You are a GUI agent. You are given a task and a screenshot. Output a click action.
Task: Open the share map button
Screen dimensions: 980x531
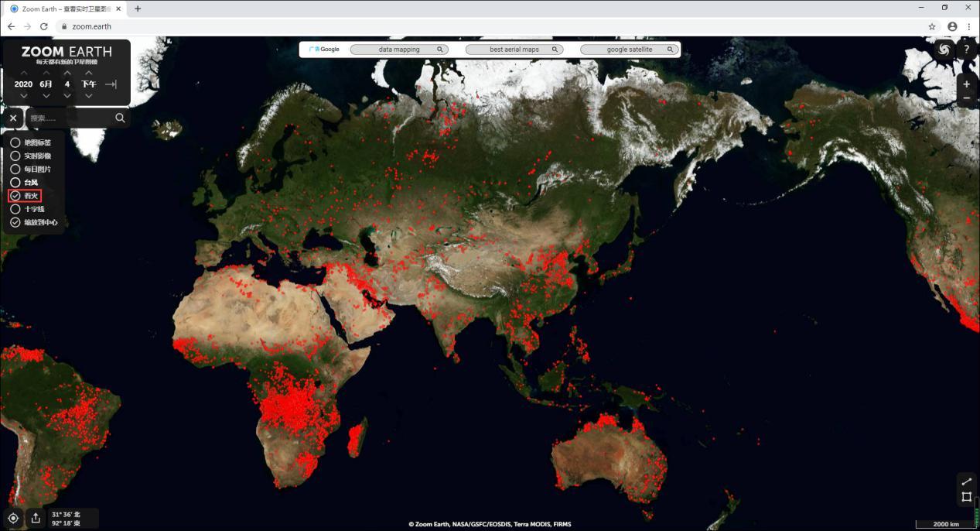36,518
